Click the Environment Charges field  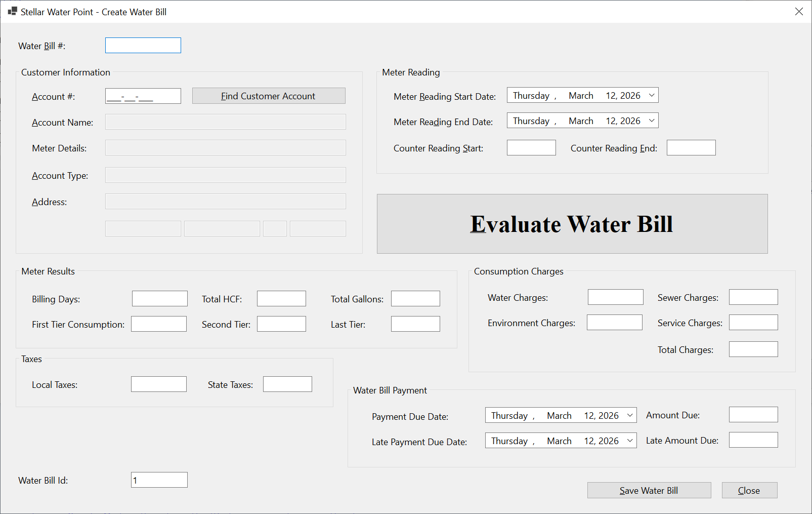(615, 323)
